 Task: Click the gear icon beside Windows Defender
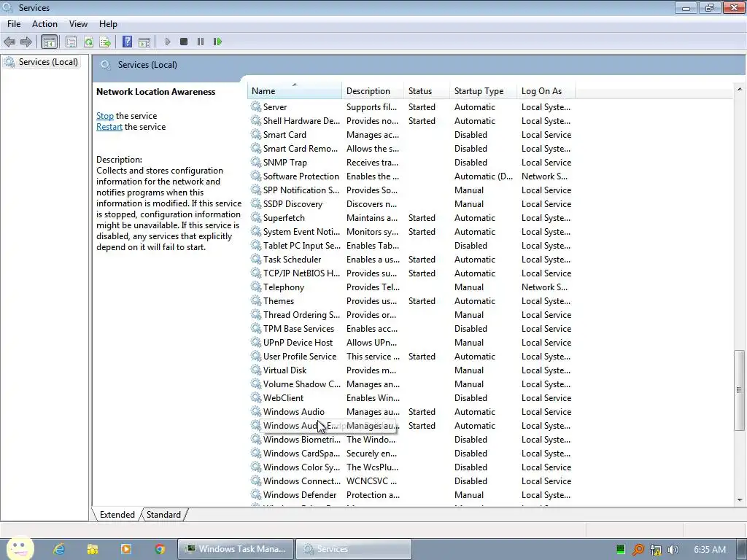256,495
